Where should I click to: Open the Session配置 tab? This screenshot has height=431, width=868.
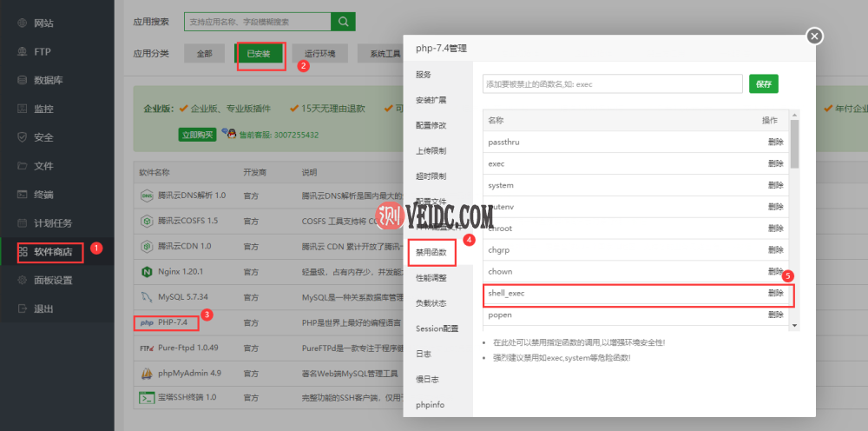click(437, 328)
